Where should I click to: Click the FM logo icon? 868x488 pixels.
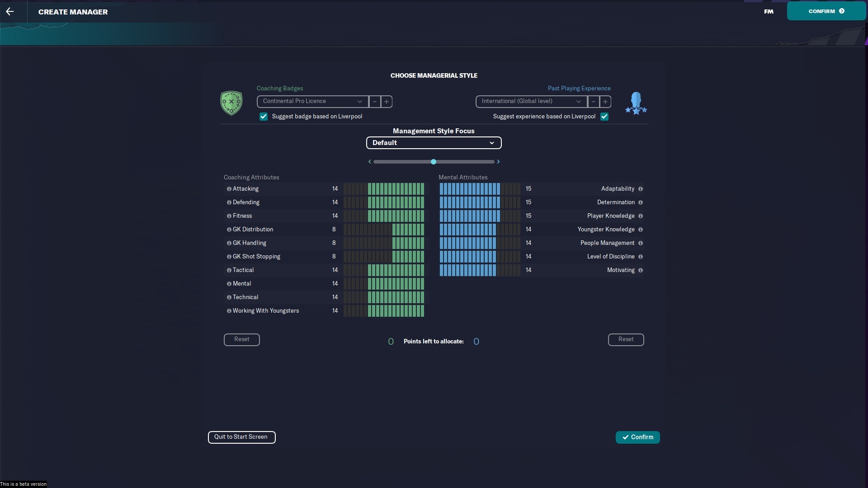[x=769, y=11]
